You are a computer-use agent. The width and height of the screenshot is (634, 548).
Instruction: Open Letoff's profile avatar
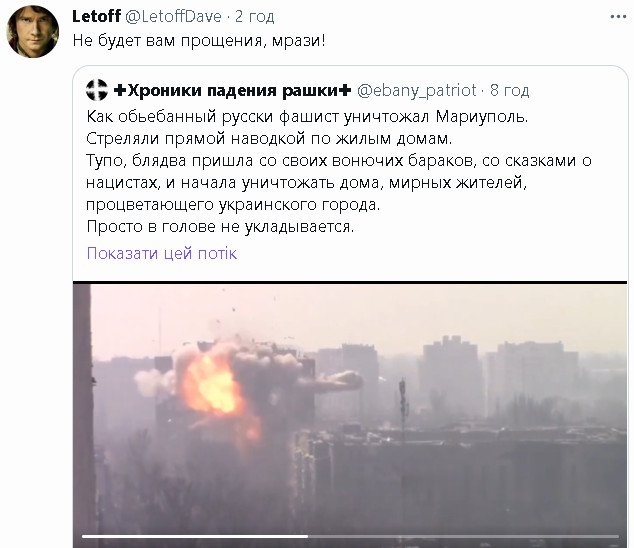point(33,32)
